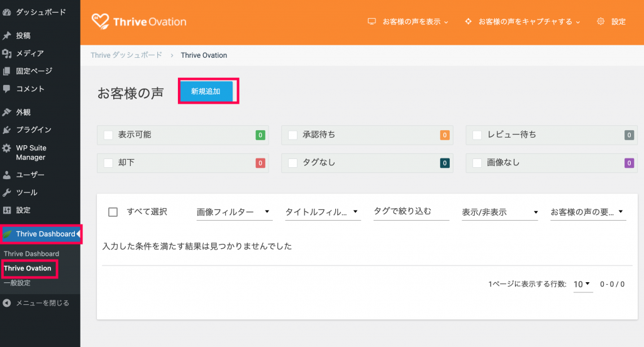The height and width of the screenshot is (347, 644).
Task: Click the orange 0 badge for 承認待ち
Action: click(x=445, y=135)
